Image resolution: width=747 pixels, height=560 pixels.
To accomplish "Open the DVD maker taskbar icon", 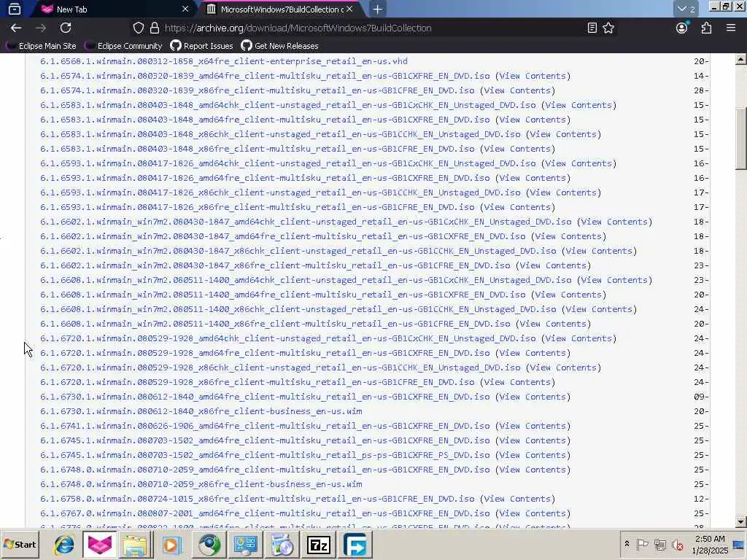I will tap(282, 545).
